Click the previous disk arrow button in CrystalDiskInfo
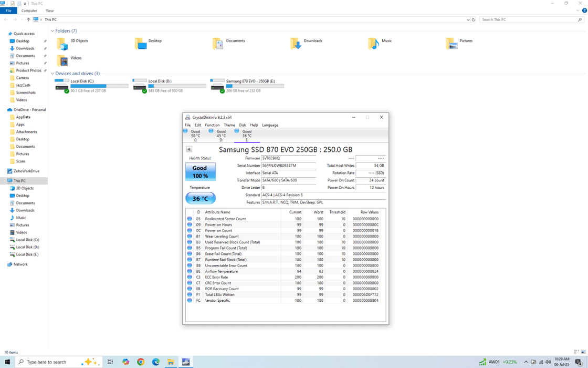The image size is (588, 368). click(x=189, y=149)
